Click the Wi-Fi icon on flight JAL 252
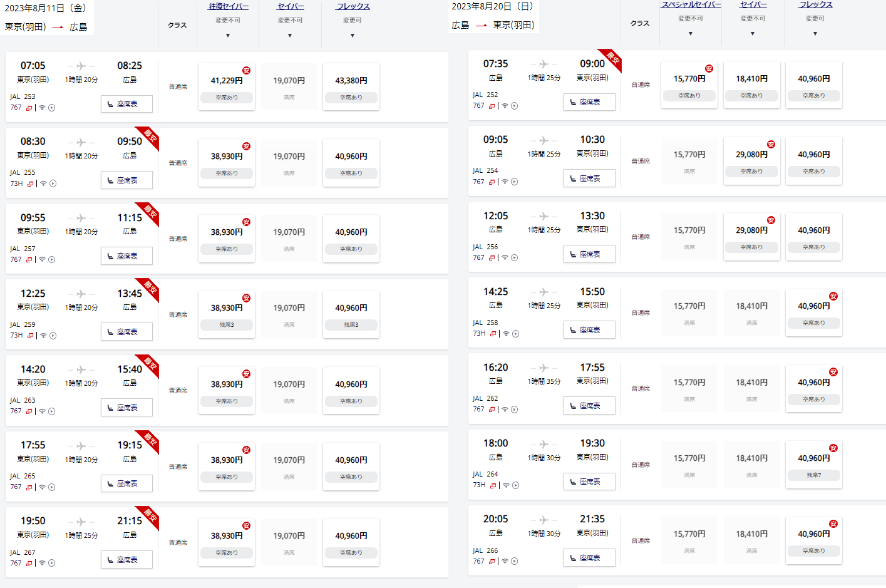 pyautogui.click(x=505, y=106)
